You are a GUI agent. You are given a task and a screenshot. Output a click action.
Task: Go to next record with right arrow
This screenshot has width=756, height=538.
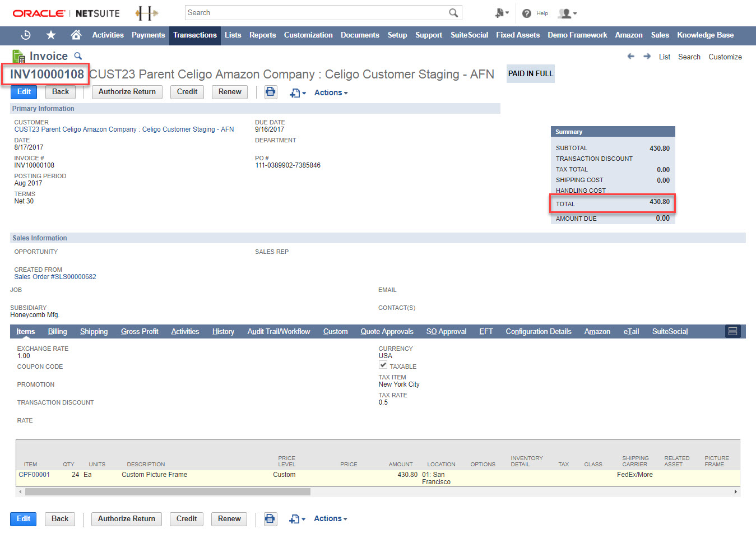(647, 56)
